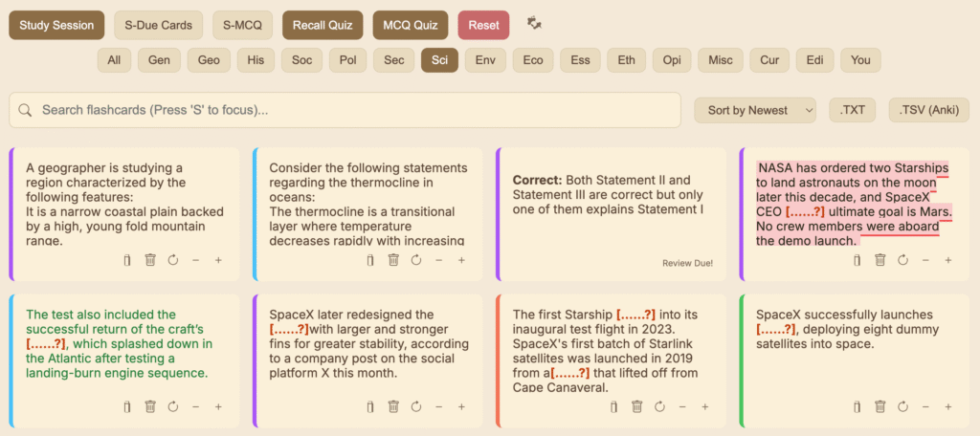This screenshot has width=980, height=436.
Task: Toggle the Study Session mode
Action: click(56, 25)
